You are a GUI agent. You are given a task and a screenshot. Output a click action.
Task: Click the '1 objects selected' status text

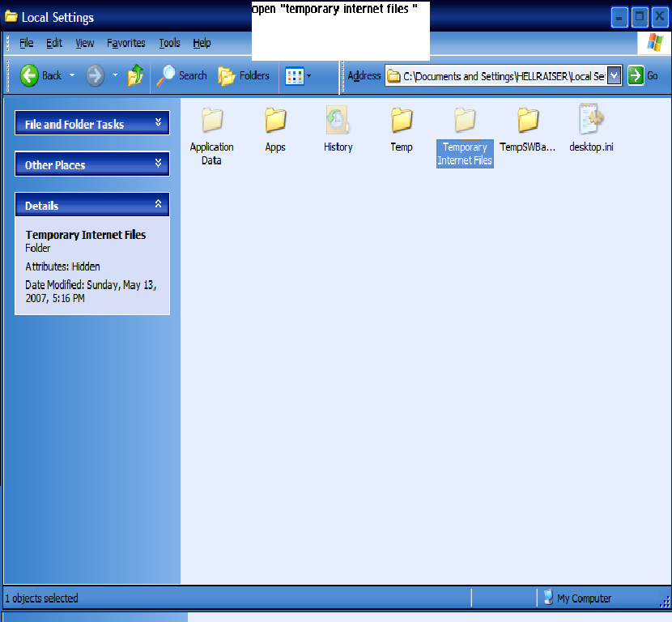tap(41, 598)
